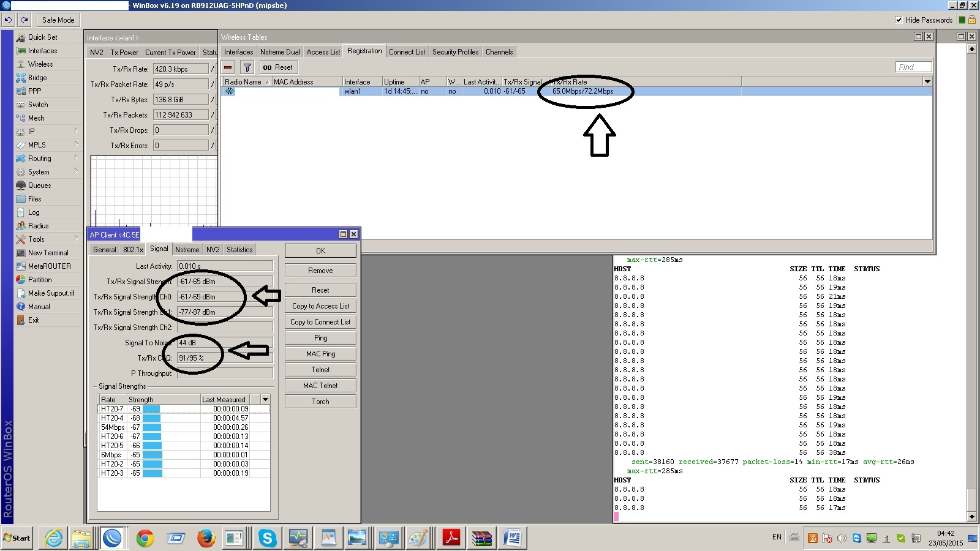The height and width of the screenshot is (551, 980).
Task: Click the Undo arrow in WinBox toolbar
Action: [8, 20]
